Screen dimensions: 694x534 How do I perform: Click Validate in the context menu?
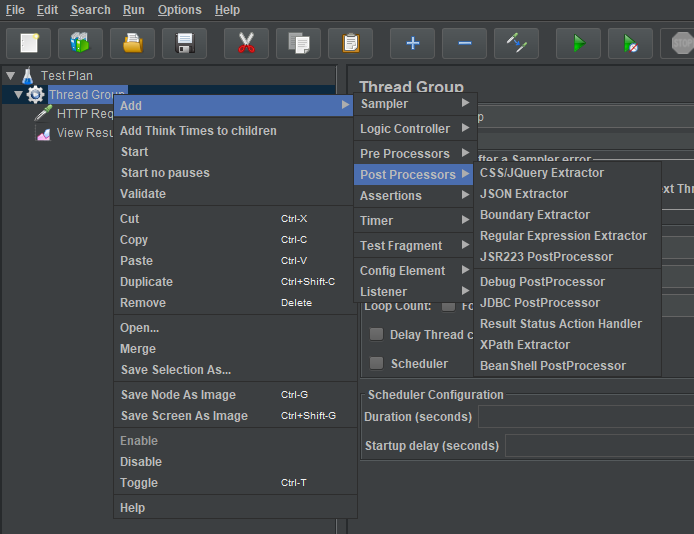[x=143, y=194]
